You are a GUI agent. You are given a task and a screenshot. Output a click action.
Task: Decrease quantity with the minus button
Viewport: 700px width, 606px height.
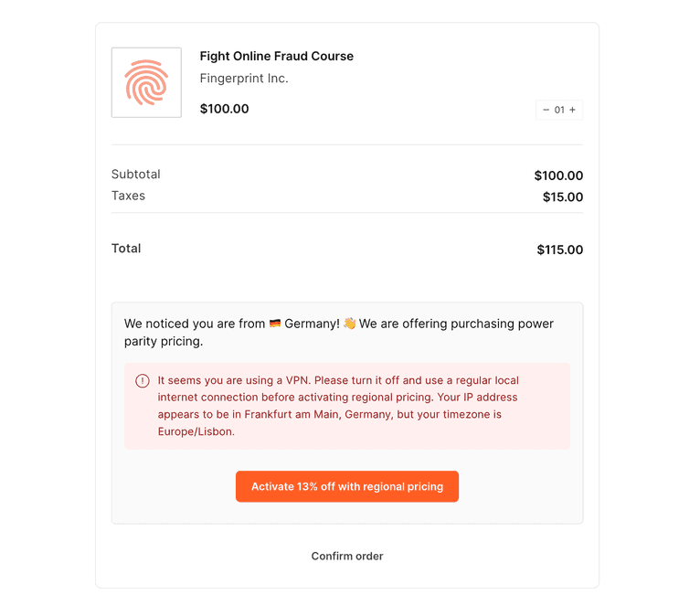[546, 110]
